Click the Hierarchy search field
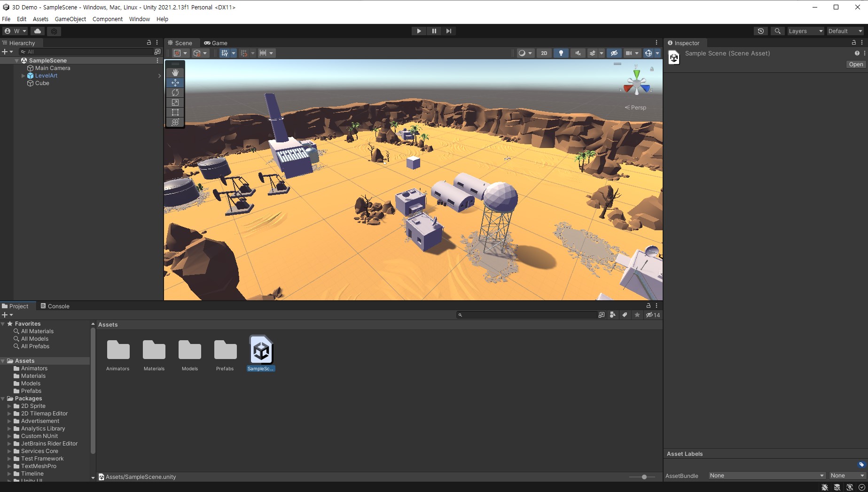 87,52
